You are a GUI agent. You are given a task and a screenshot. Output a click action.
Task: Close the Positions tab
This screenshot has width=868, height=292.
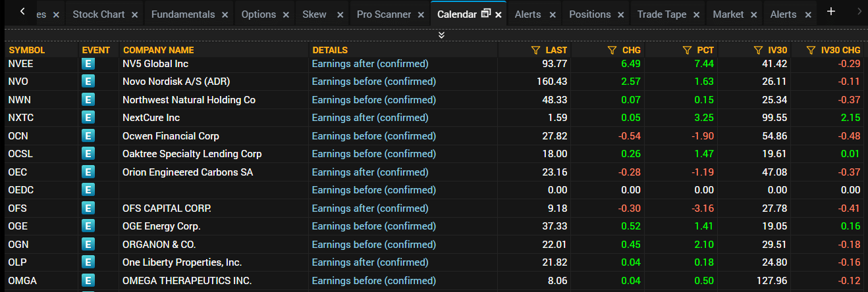tap(621, 14)
